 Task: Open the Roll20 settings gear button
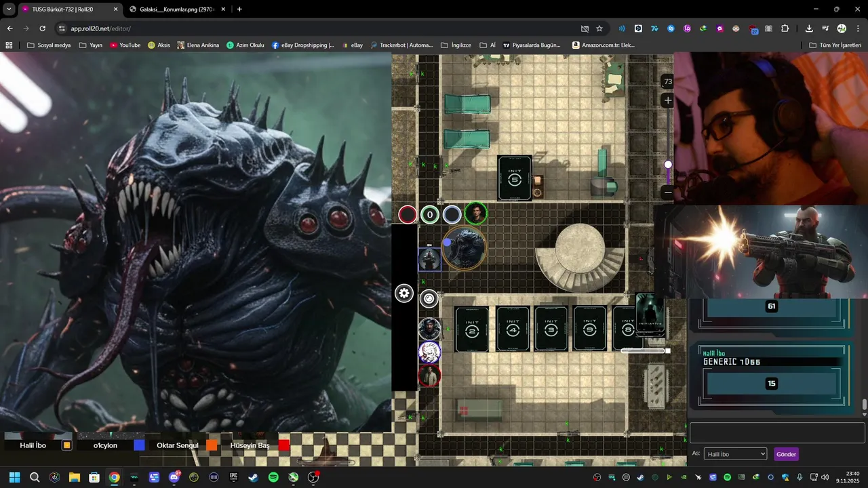(x=404, y=293)
